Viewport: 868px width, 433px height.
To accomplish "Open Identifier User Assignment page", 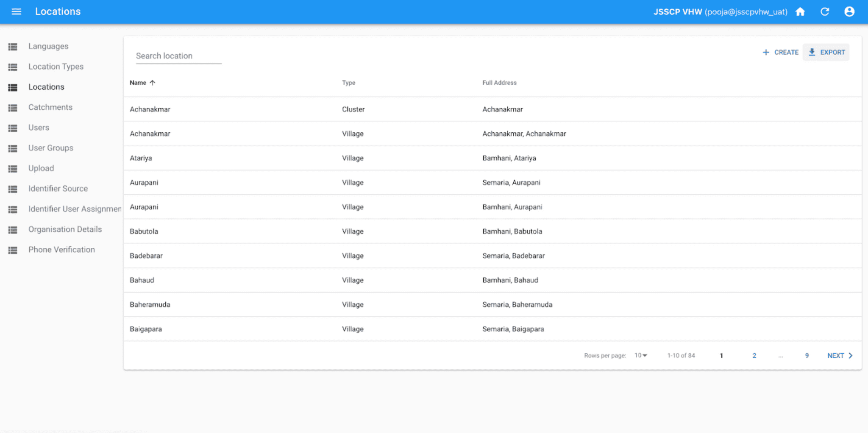I will tap(75, 209).
